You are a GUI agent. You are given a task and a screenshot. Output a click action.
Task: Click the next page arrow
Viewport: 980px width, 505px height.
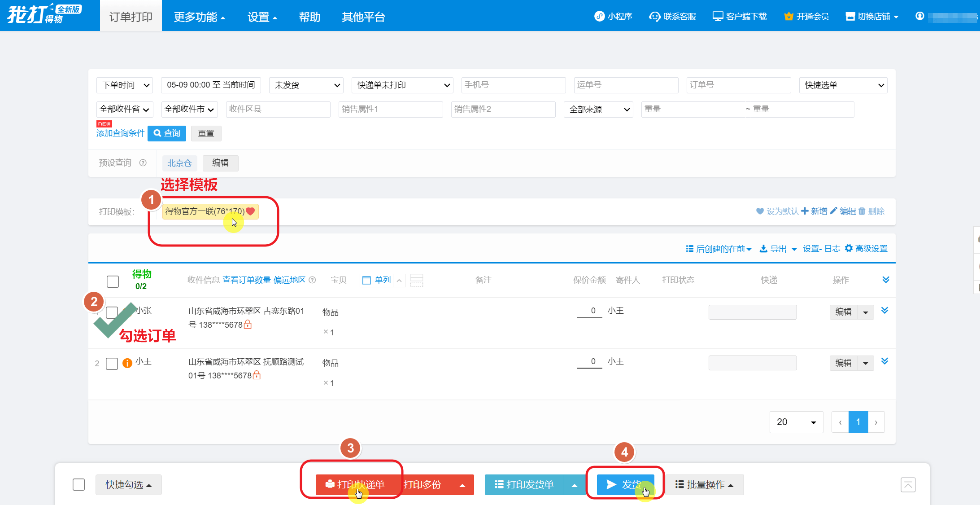tap(876, 422)
